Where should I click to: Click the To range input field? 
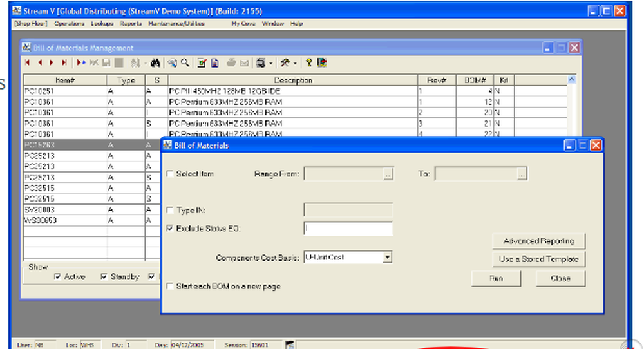[x=476, y=174]
